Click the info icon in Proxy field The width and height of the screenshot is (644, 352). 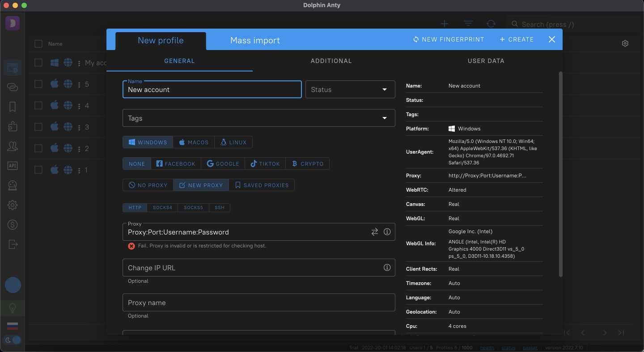[x=387, y=232]
